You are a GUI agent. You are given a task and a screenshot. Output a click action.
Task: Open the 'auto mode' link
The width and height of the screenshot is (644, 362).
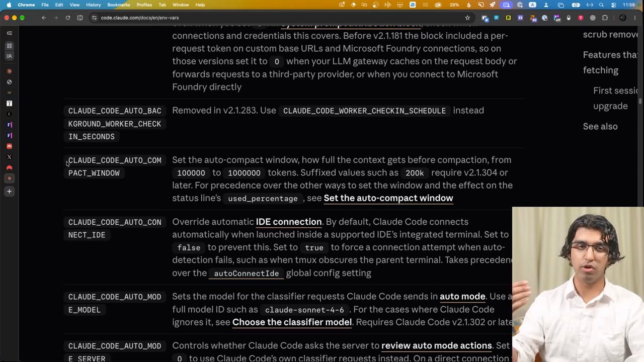[x=462, y=297]
